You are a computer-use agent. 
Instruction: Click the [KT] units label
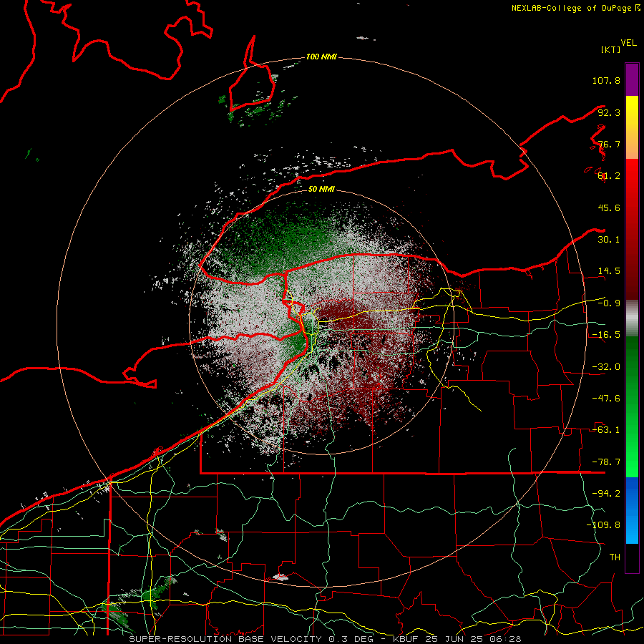click(x=611, y=49)
